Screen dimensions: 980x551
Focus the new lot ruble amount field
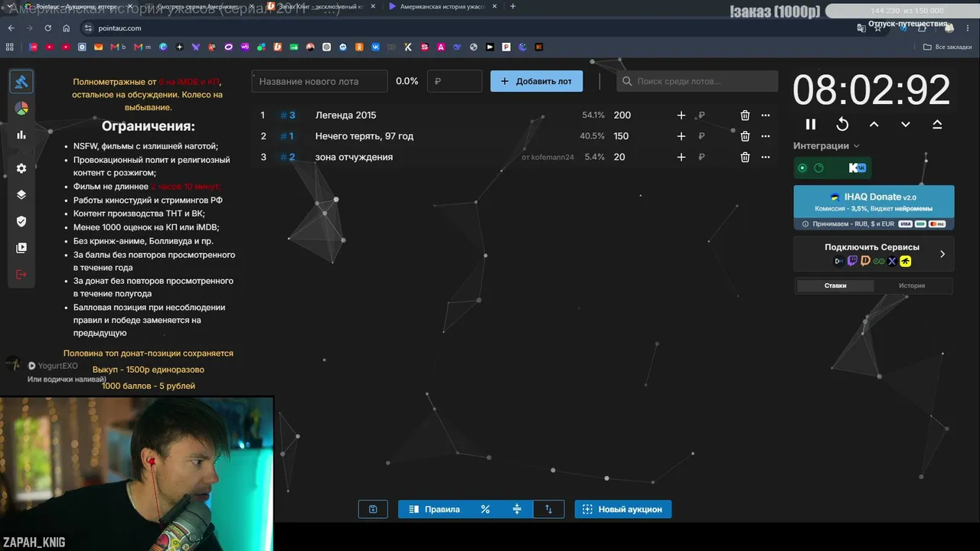pyautogui.click(x=455, y=81)
